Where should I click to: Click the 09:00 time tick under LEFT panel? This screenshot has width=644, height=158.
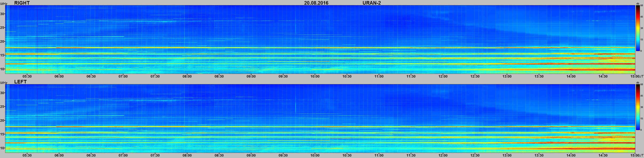click(251, 155)
